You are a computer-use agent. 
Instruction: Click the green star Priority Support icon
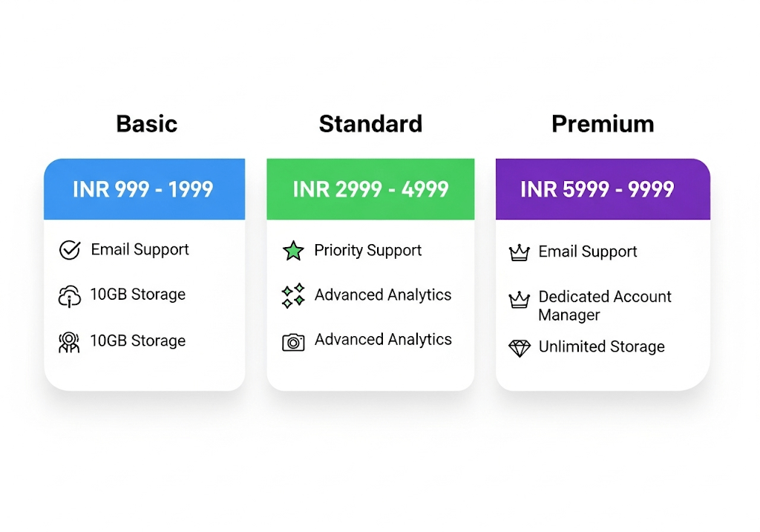tap(293, 251)
